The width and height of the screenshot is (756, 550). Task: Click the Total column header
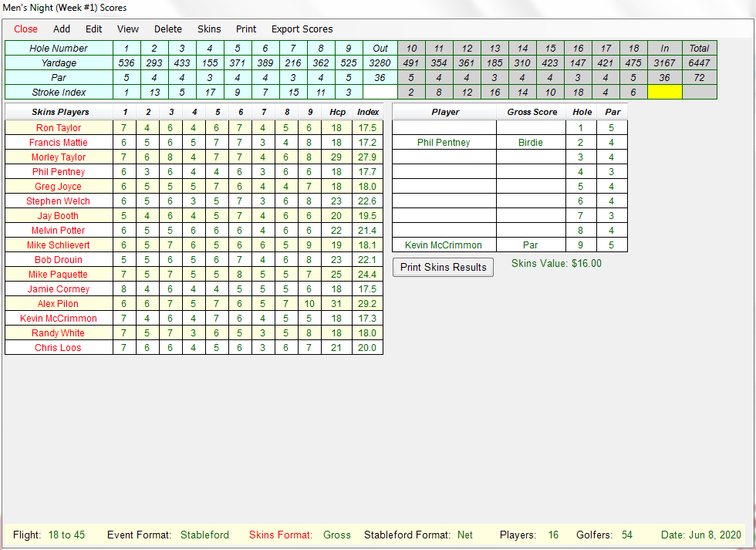click(x=699, y=48)
